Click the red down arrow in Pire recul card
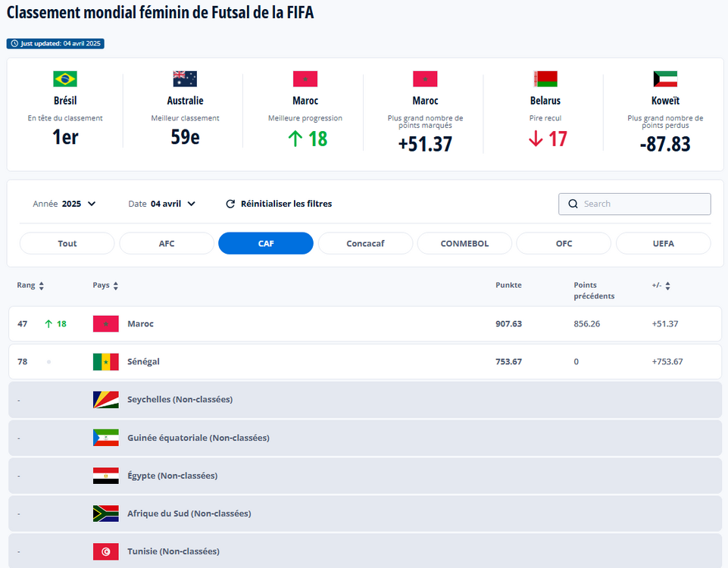The width and height of the screenshot is (728, 568). pos(536,139)
